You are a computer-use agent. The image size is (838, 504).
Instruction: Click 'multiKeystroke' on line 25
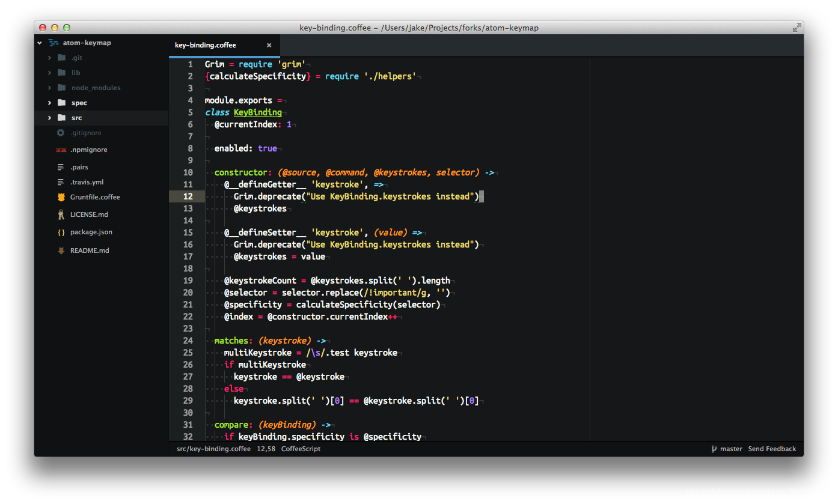point(258,353)
